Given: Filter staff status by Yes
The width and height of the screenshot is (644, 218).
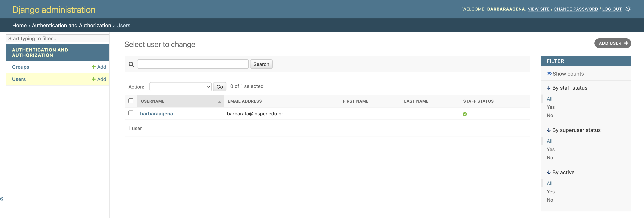Looking at the screenshot, I should pos(550,107).
